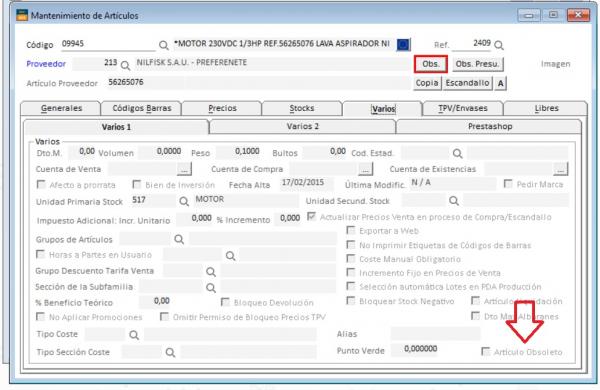The width and height of the screenshot is (600, 390).
Task: Open Unidad Secund. Stock lookup magnifier
Action: (x=454, y=201)
